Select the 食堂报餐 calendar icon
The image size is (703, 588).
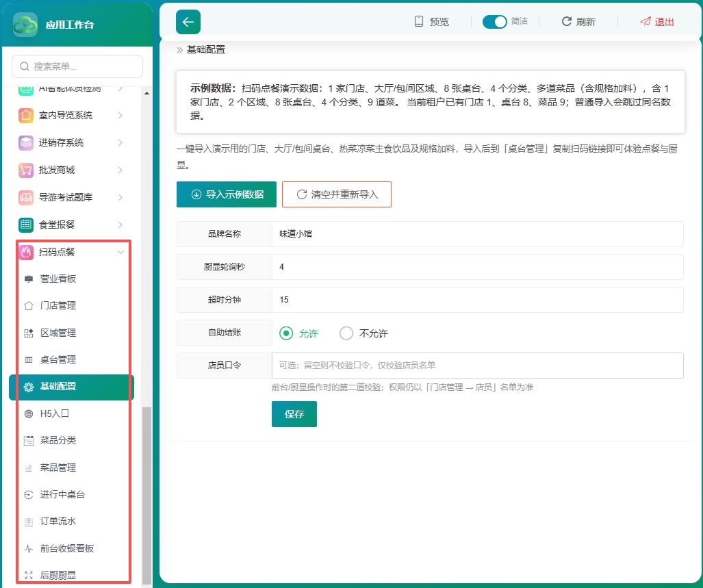click(x=25, y=225)
